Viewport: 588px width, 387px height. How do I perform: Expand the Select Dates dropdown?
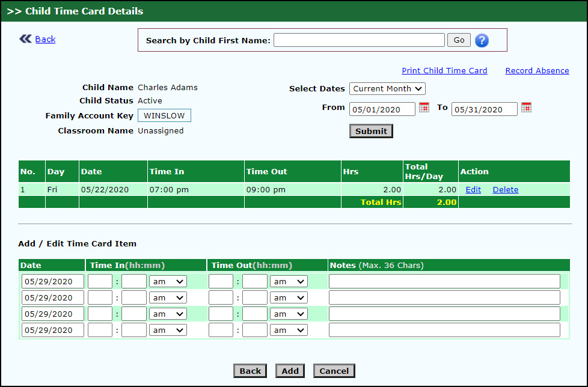tap(387, 88)
